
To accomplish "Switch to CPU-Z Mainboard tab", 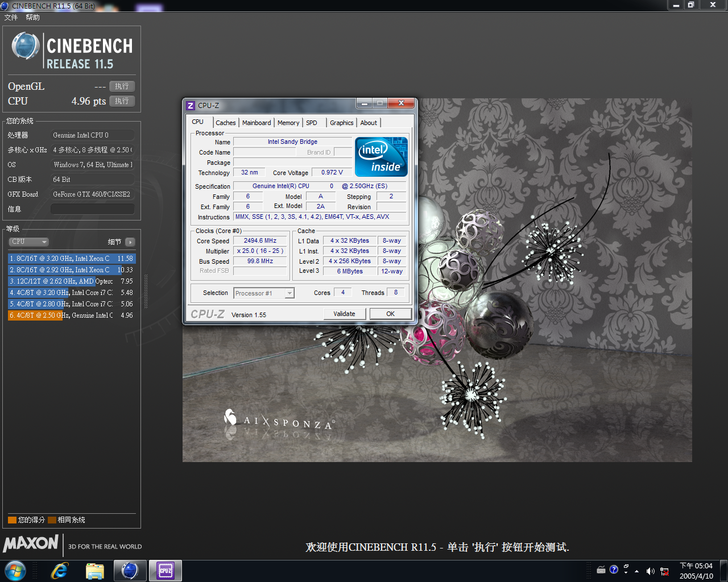I will tap(257, 123).
